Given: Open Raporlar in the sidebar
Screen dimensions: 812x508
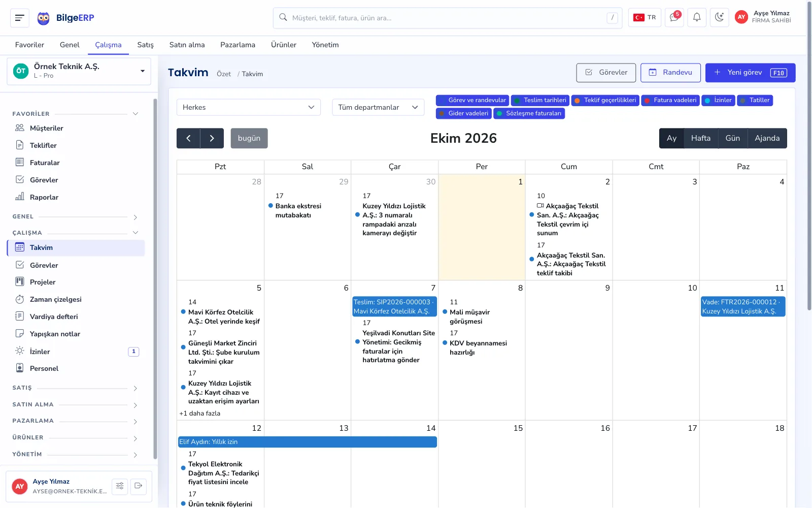Looking at the screenshot, I should 76,197.
